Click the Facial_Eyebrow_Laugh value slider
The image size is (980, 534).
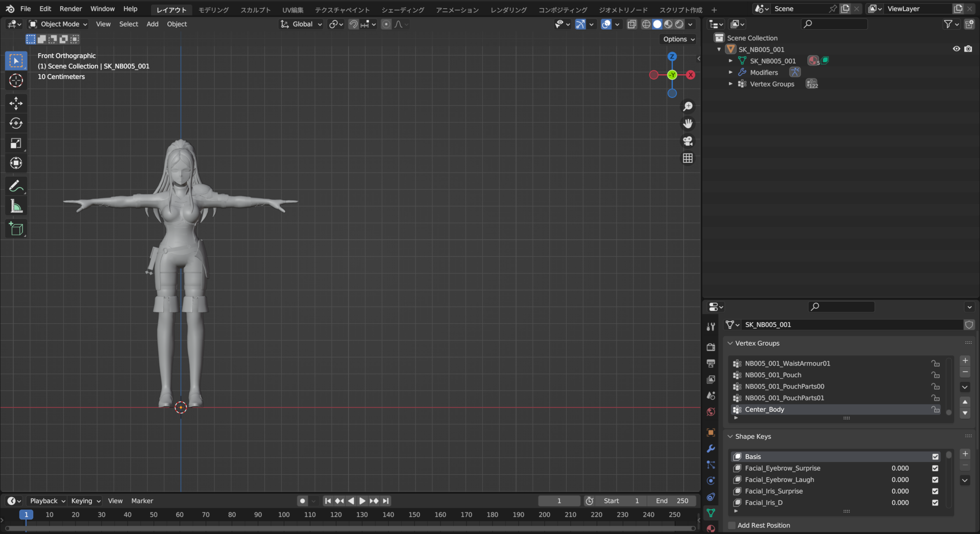click(900, 480)
